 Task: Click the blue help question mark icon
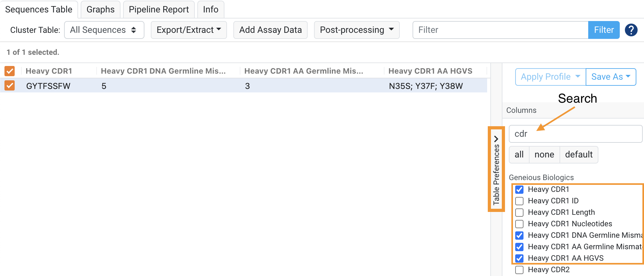pyautogui.click(x=631, y=30)
